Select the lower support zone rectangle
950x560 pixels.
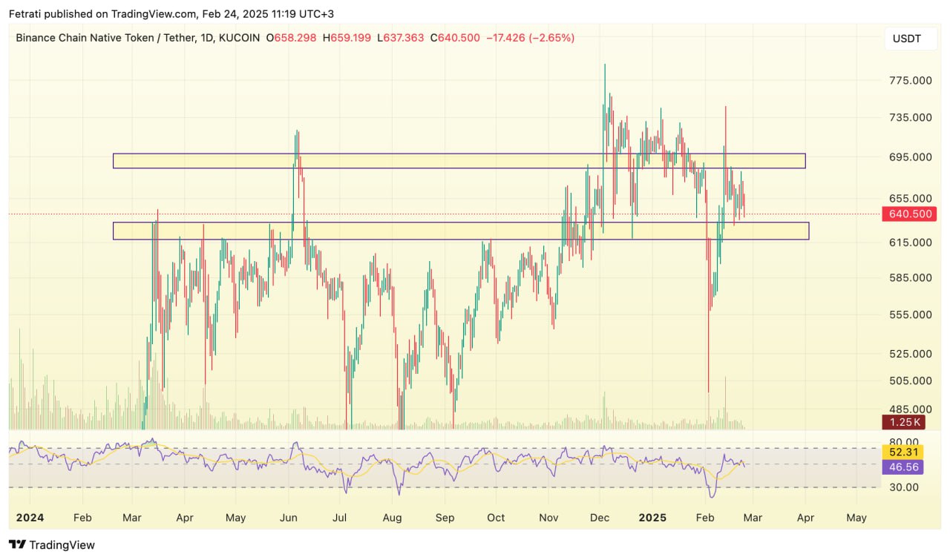(x=460, y=231)
